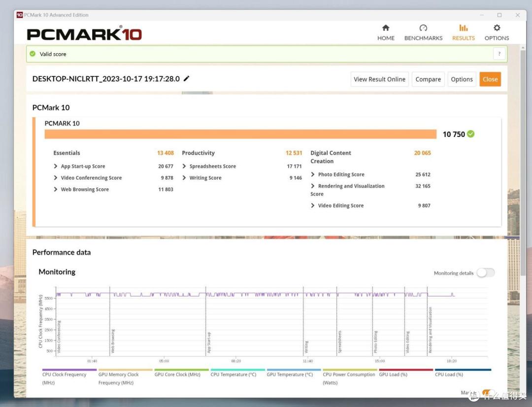532x407 pixels.
Task: Select GPU Memory Clock Frequency legend swatch
Action: pos(126,370)
